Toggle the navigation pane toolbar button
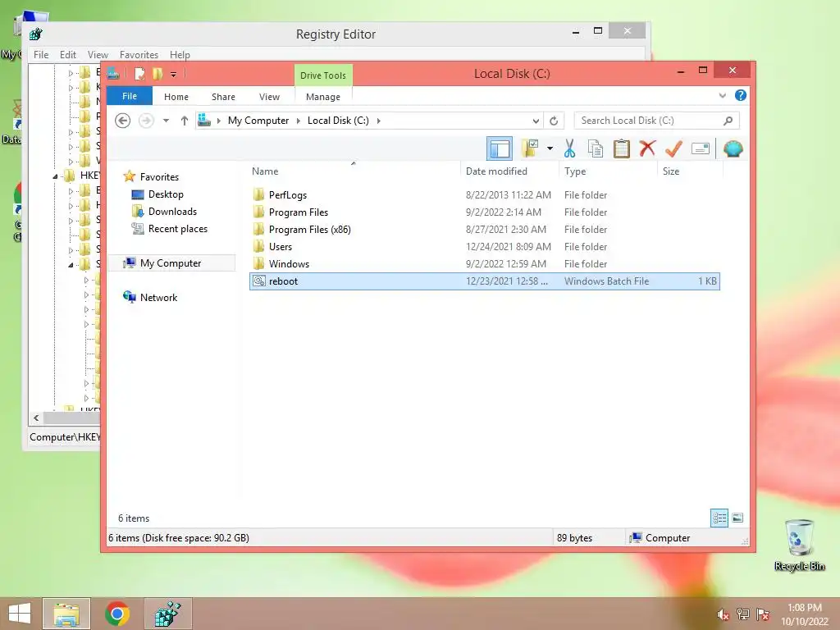Screen dimensions: 840x630 (500, 148)
